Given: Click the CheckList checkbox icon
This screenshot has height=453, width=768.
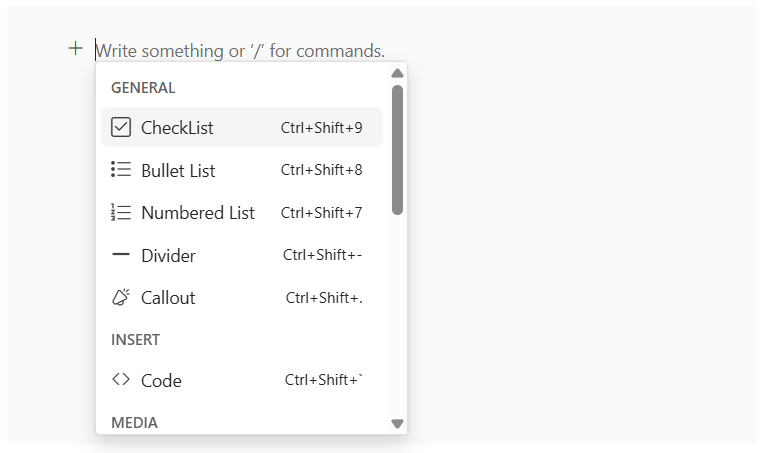Looking at the screenshot, I should (121, 127).
